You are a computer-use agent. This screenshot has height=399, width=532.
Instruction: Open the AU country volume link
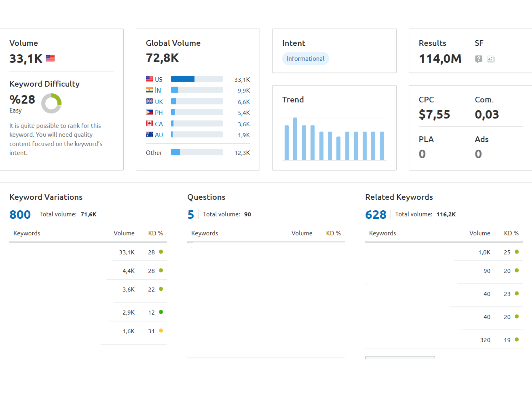pos(159,135)
